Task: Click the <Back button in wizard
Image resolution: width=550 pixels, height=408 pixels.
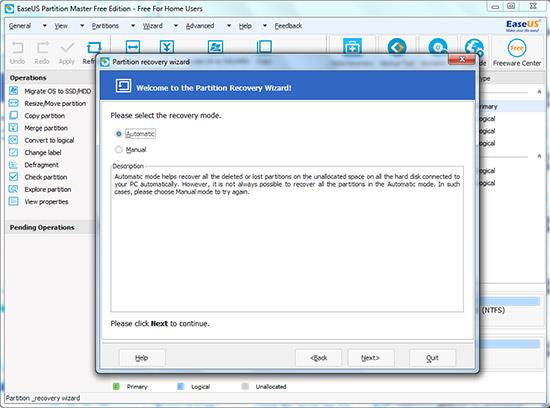Action: click(x=318, y=358)
